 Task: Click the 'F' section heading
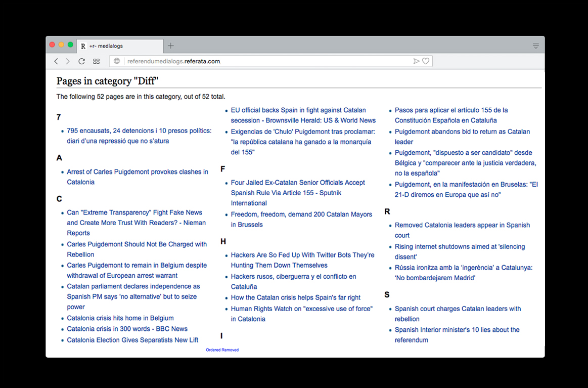[223, 169]
